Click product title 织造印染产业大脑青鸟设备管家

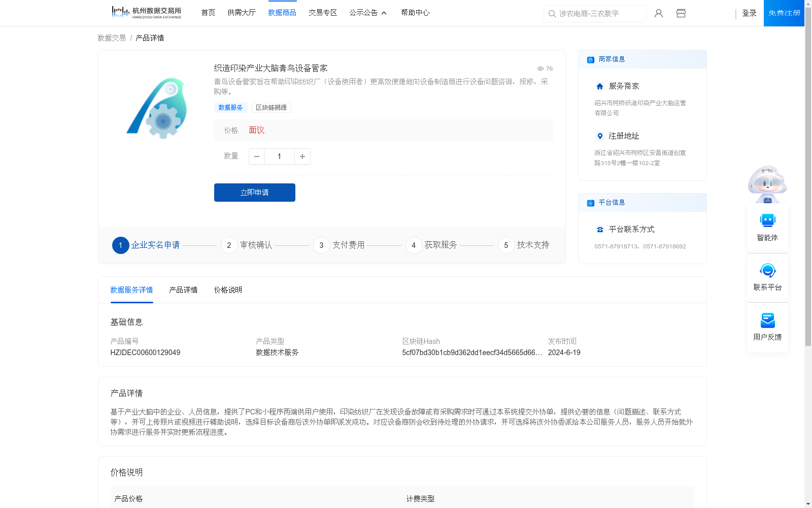(270, 68)
